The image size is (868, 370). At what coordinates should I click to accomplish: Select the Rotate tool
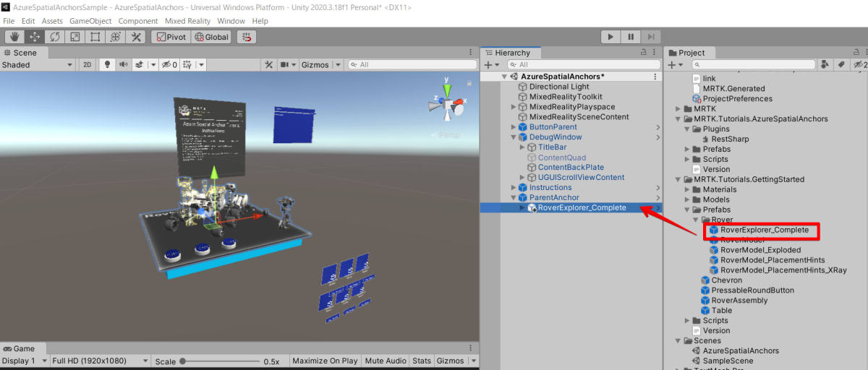54,37
